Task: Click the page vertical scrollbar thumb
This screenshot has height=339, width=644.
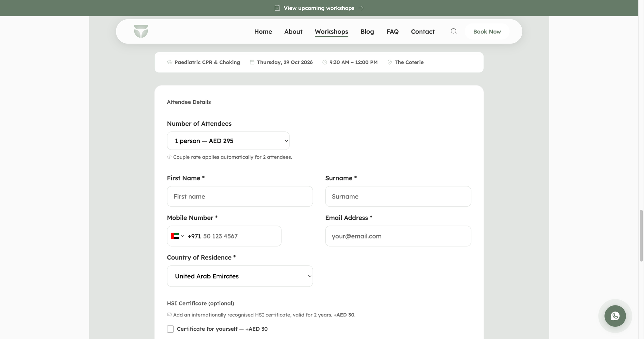Action: pyautogui.click(x=641, y=236)
